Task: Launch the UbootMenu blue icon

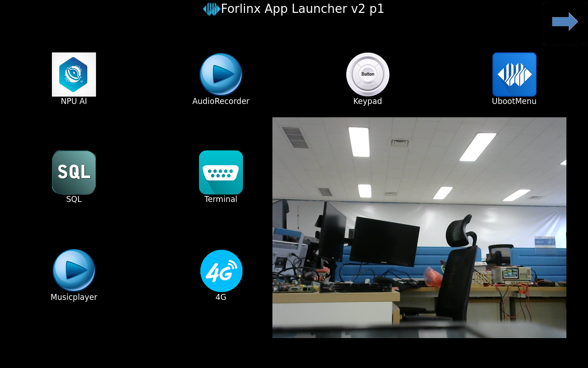Action: tap(514, 75)
